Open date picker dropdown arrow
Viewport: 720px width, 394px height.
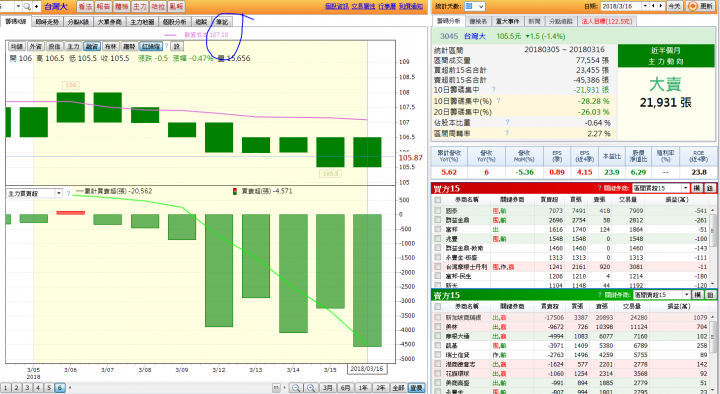(646, 6)
